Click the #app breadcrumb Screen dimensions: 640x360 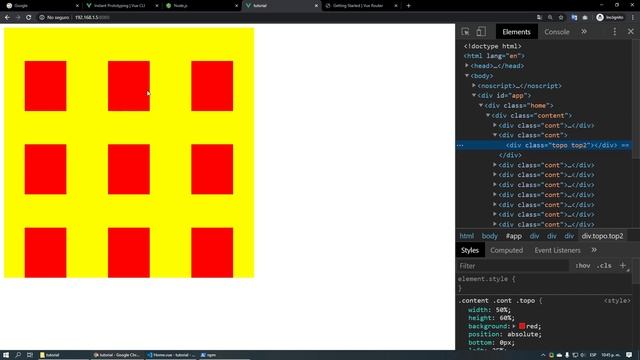tap(513, 236)
